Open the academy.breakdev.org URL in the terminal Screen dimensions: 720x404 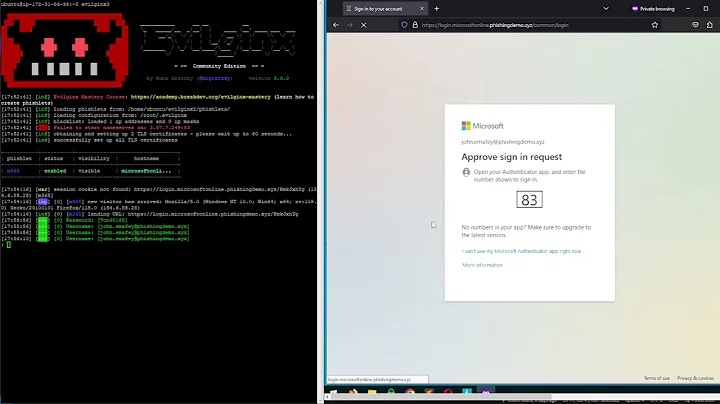[x=201, y=97]
